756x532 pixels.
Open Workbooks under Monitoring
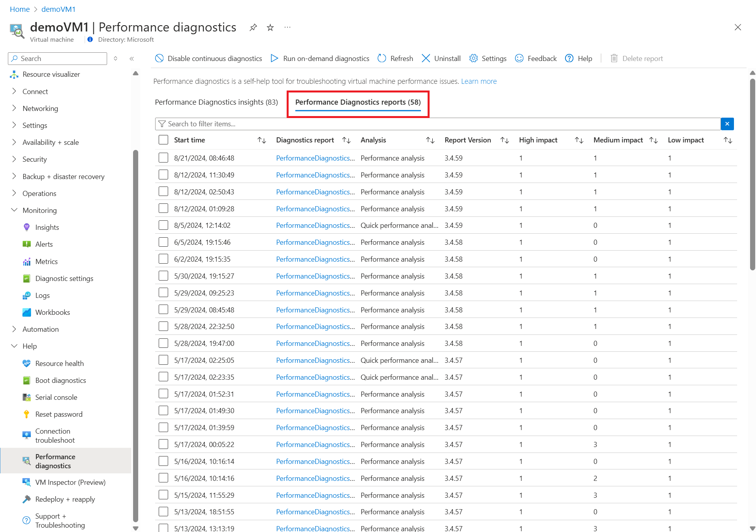pos(52,312)
